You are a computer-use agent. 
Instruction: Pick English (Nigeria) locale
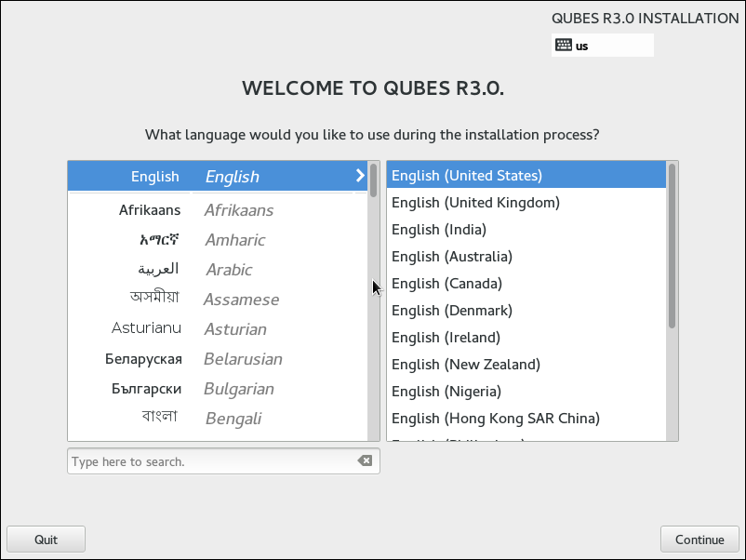tap(526, 391)
